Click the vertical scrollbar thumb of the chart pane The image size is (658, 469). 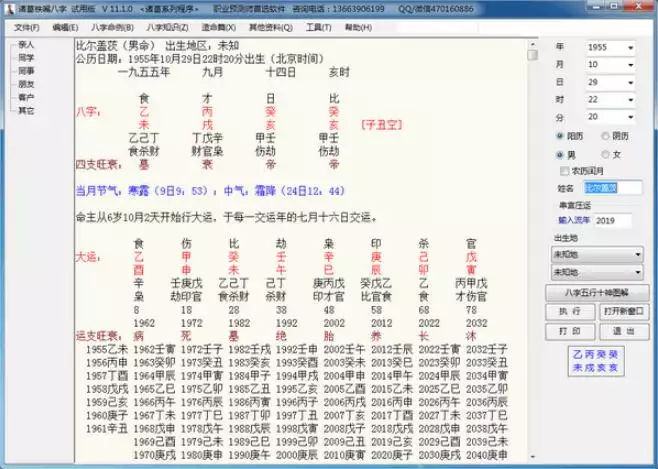(533, 55)
